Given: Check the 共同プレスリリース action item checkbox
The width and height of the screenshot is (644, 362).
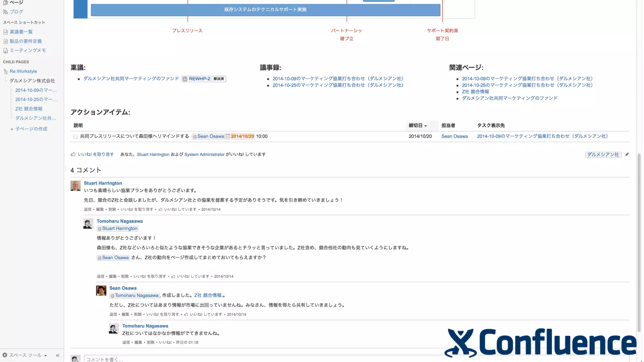Looking at the screenshot, I should point(75,137).
